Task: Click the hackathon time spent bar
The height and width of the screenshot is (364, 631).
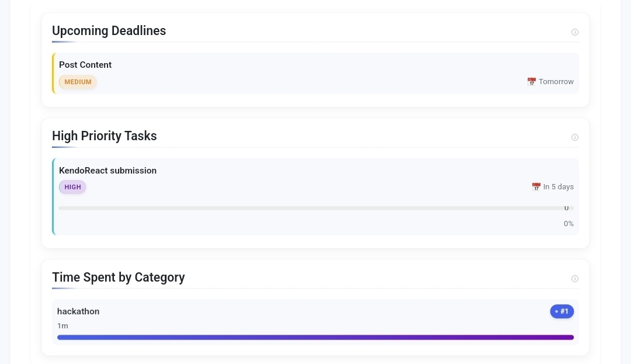Action: tap(315, 338)
